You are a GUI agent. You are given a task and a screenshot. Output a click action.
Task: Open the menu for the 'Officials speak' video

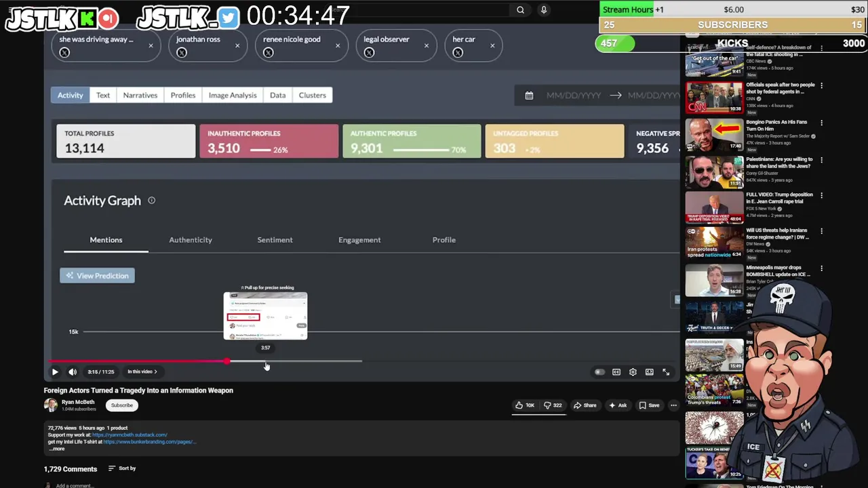click(x=821, y=86)
